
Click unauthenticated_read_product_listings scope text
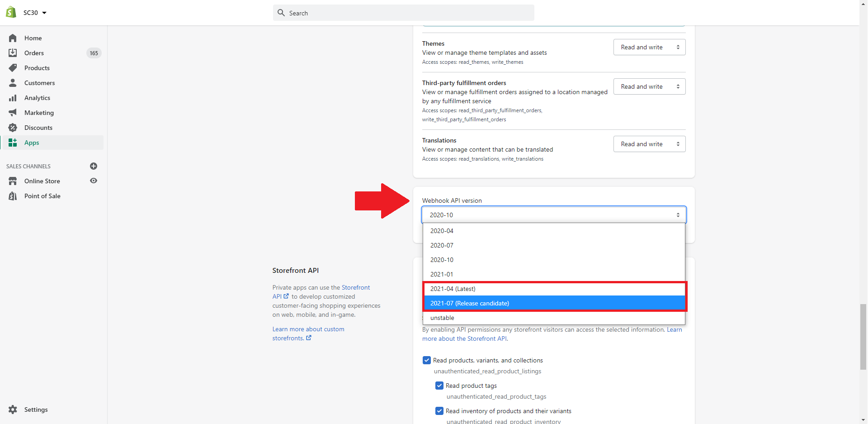tap(487, 371)
